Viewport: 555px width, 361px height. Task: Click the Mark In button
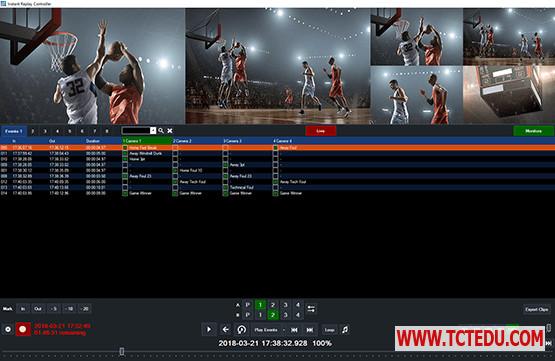tap(23, 309)
